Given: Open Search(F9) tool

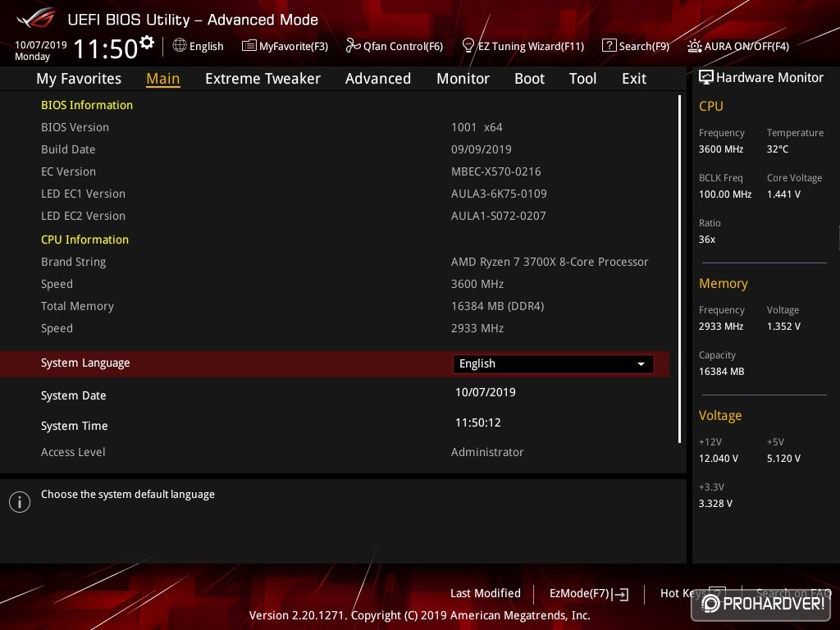Looking at the screenshot, I should click(x=636, y=46).
